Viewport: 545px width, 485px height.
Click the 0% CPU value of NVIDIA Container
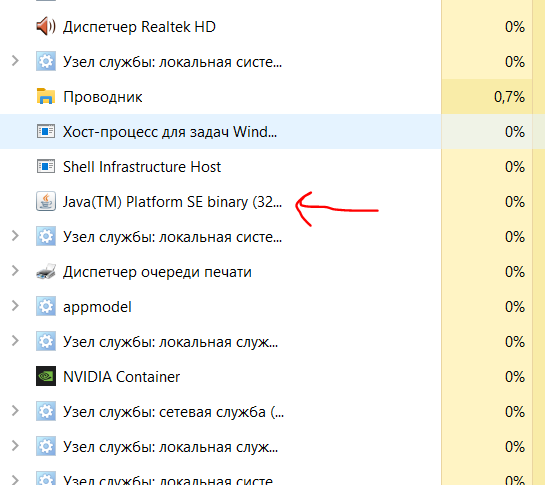click(515, 377)
